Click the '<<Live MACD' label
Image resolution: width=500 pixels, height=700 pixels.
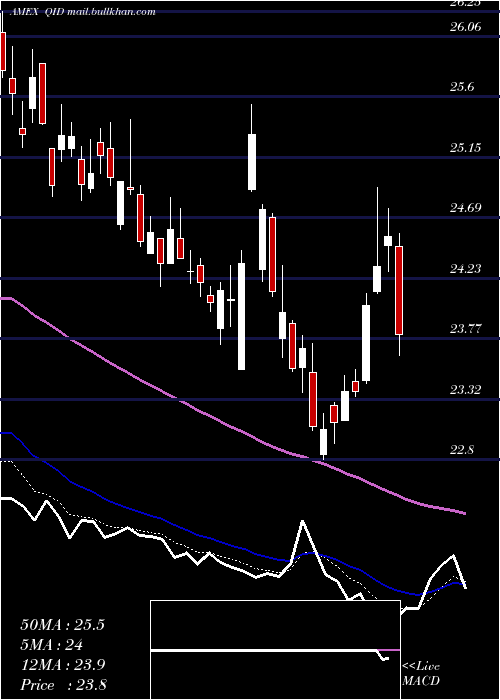point(421,673)
